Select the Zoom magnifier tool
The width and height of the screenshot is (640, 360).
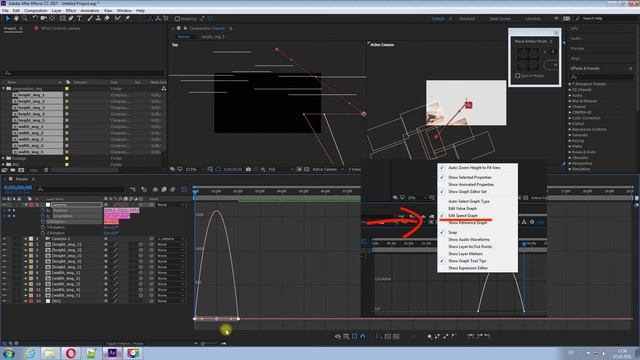pos(25,18)
